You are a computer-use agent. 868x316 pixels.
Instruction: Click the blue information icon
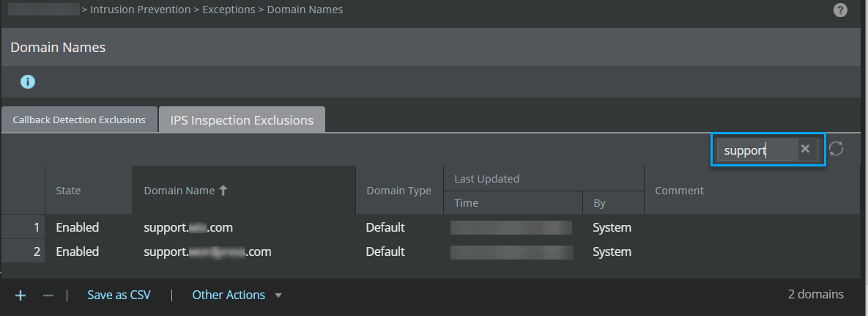pyautogui.click(x=28, y=82)
